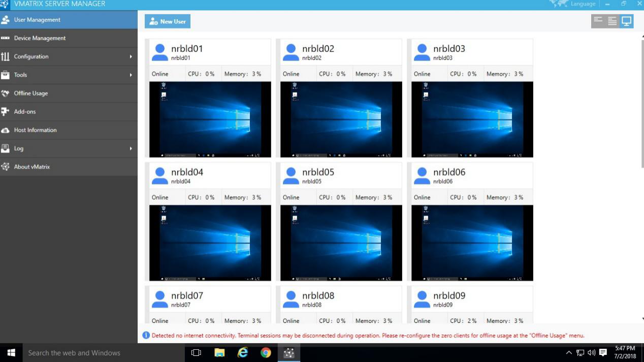
Task: Click Search the web and Windows box
Action: [x=104, y=352]
